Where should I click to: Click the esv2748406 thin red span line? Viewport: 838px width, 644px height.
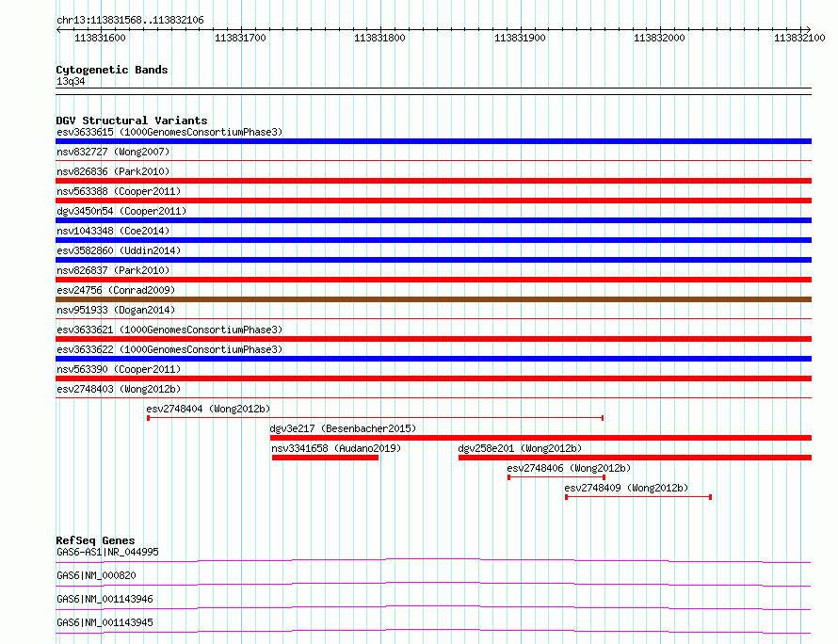tap(556, 477)
